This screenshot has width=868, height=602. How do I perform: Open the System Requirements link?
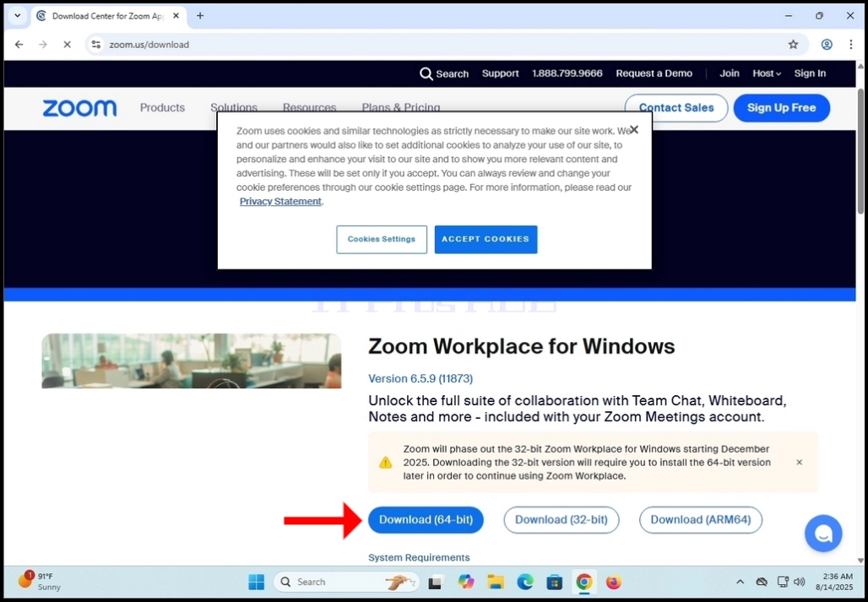[x=419, y=558]
